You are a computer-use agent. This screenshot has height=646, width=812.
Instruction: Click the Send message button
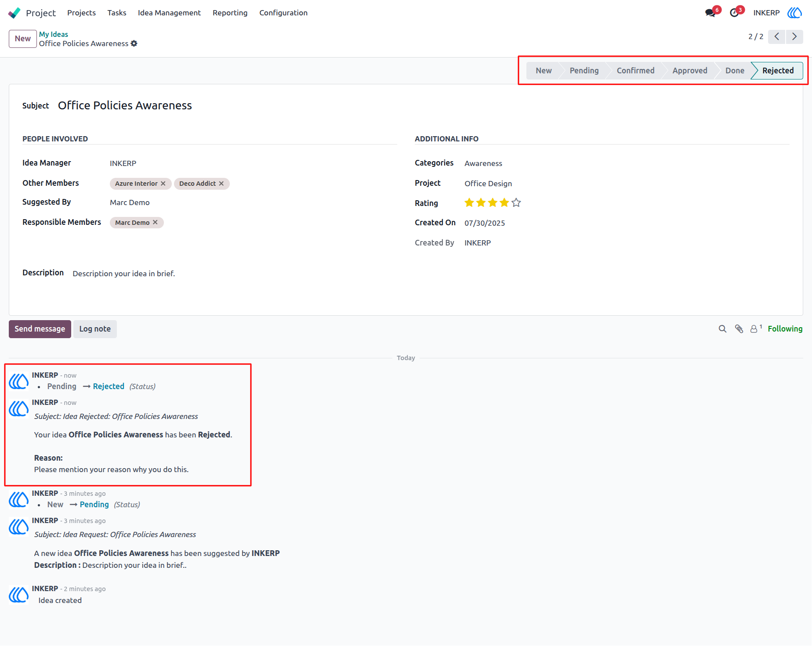40,329
